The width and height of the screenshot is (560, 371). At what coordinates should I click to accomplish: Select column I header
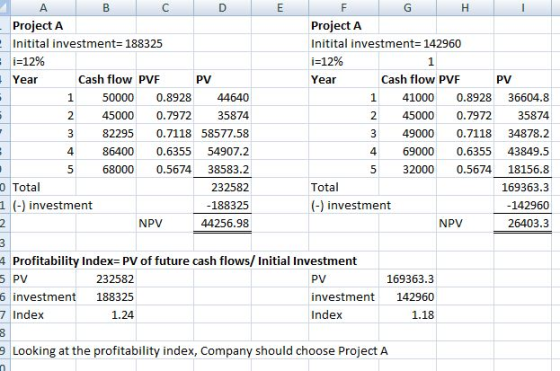point(523,7)
